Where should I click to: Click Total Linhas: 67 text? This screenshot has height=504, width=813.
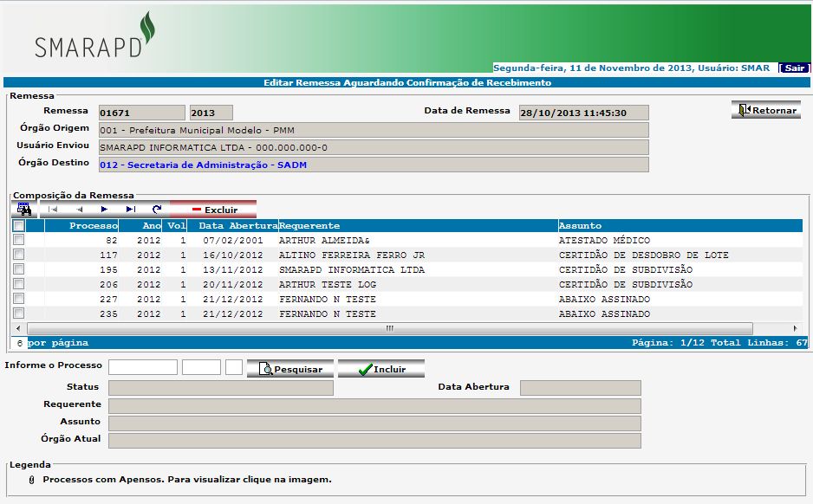[x=758, y=343]
